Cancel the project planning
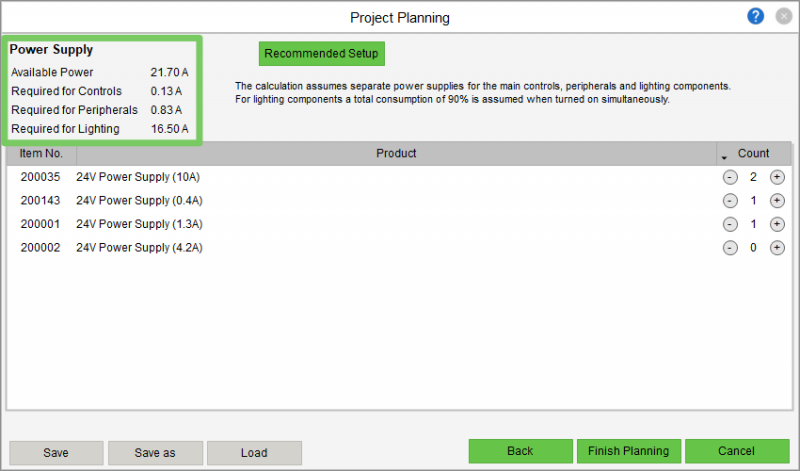Viewport: 800px width, 471px height. click(736, 452)
